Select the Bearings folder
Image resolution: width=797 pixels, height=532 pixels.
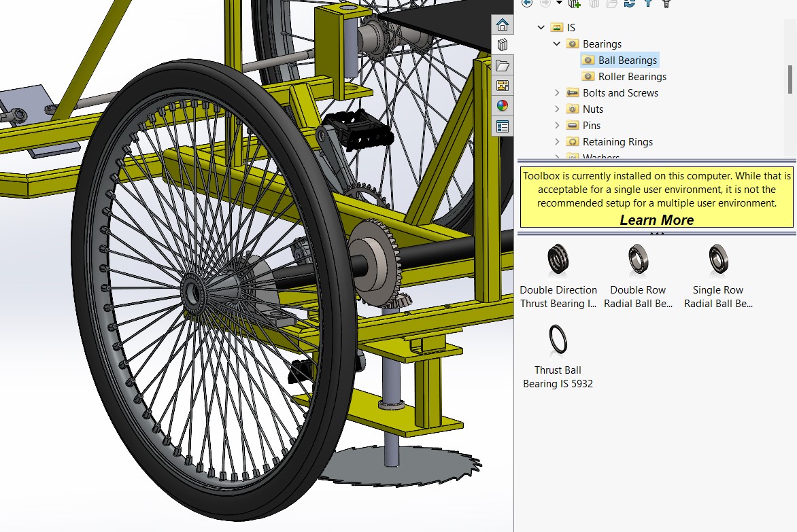pos(594,43)
